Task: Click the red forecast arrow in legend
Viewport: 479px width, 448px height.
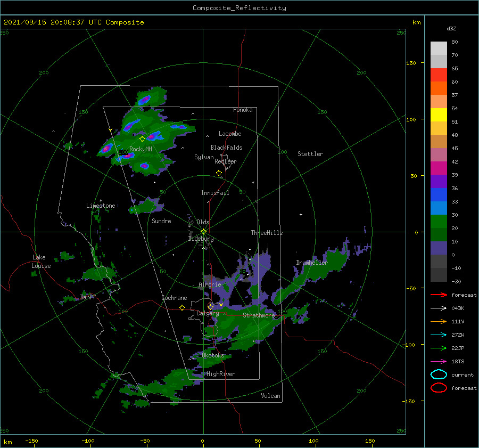Action: (439, 295)
